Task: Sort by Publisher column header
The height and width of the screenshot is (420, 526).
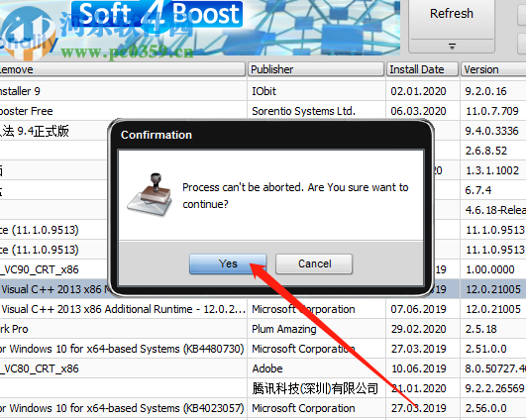Action: point(316,69)
